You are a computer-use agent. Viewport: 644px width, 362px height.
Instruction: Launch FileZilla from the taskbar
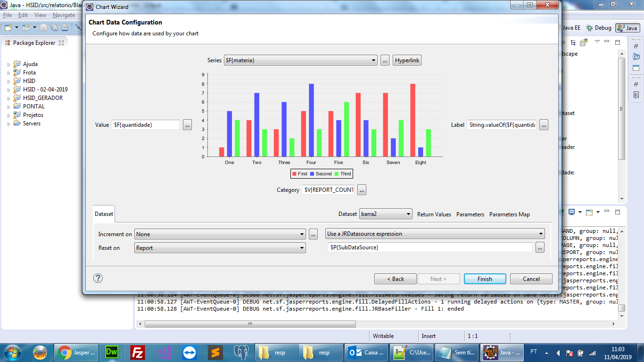point(138,352)
